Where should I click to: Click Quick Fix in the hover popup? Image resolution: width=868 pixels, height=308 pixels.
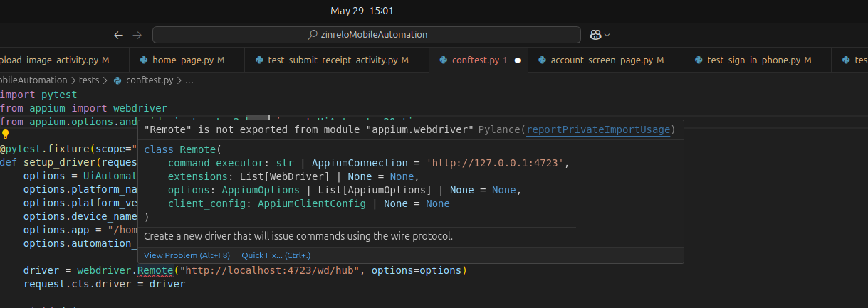(x=276, y=255)
